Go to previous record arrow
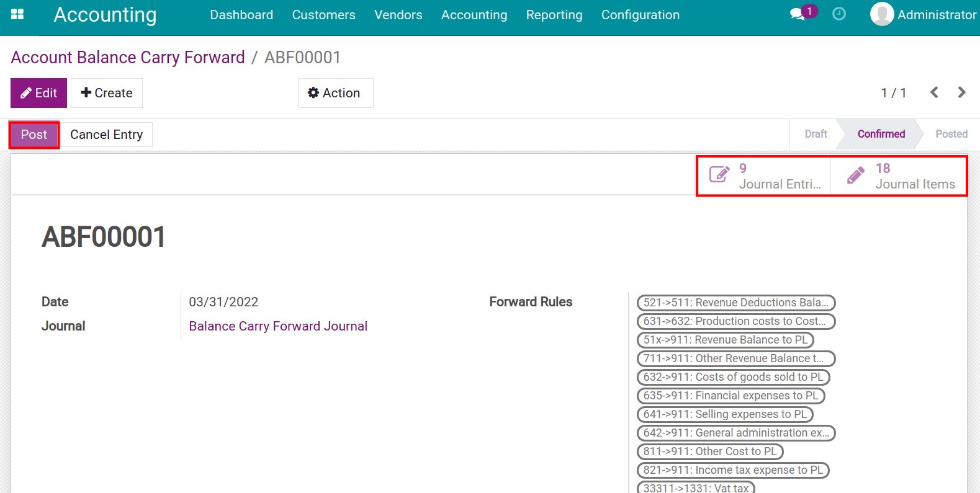Screen dimensions: 980x493 click(934, 92)
